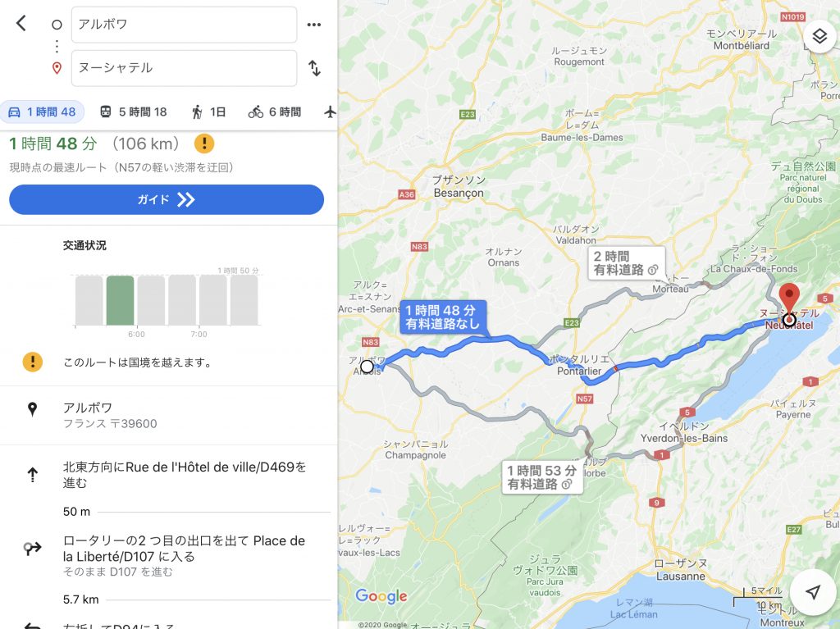The width and height of the screenshot is (840, 629).
Task: Select the 2 時間 toll road alternate route
Action: pyautogui.click(x=626, y=263)
